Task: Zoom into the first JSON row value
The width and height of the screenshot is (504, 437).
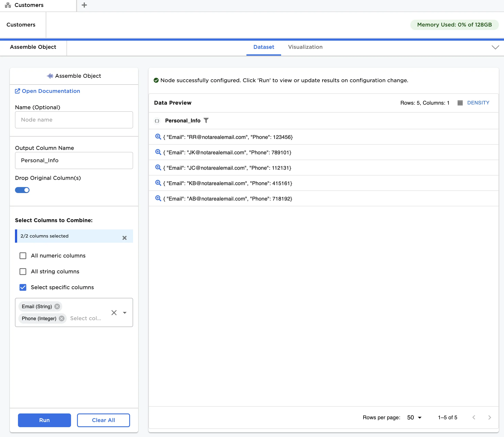Action: point(158,137)
